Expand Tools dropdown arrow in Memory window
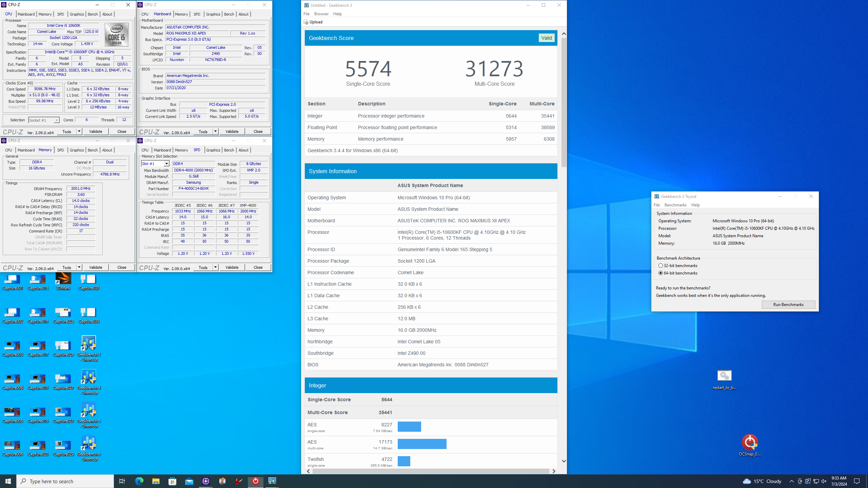Viewport: 868px width, 488px height. point(79,267)
